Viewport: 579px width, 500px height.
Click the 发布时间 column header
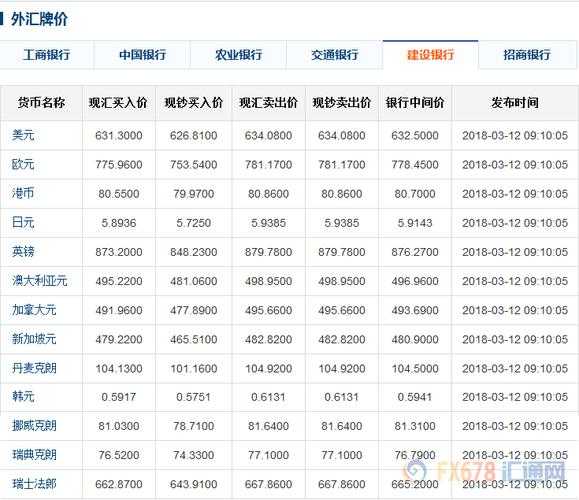tap(515, 103)
